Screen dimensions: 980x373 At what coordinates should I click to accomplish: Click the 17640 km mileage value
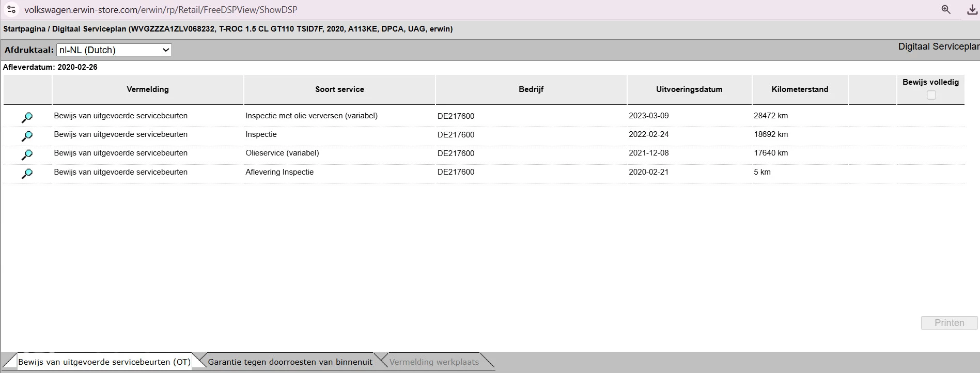[771, 153]
